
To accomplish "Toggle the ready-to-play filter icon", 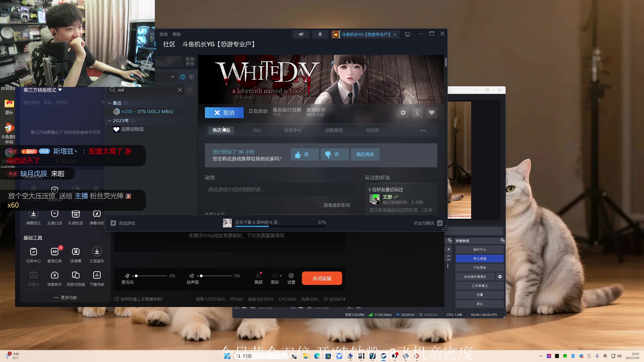I will [191, 77].
